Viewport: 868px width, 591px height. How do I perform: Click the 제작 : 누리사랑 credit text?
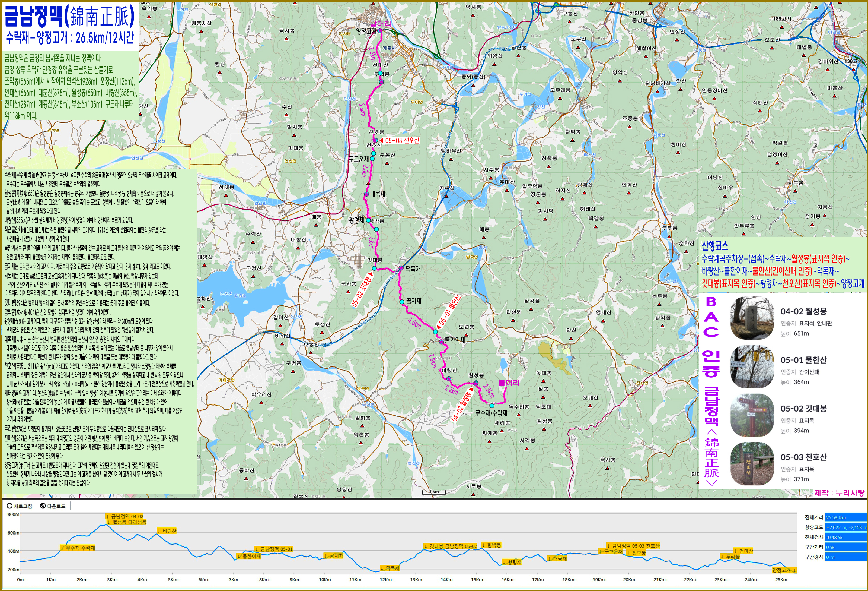(x=839, y=493)
